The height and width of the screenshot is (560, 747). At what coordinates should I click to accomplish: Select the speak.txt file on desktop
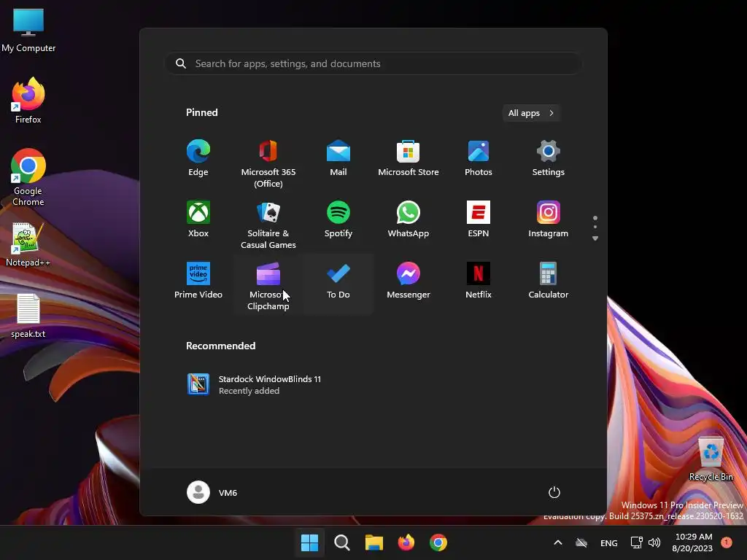point(28,316)
